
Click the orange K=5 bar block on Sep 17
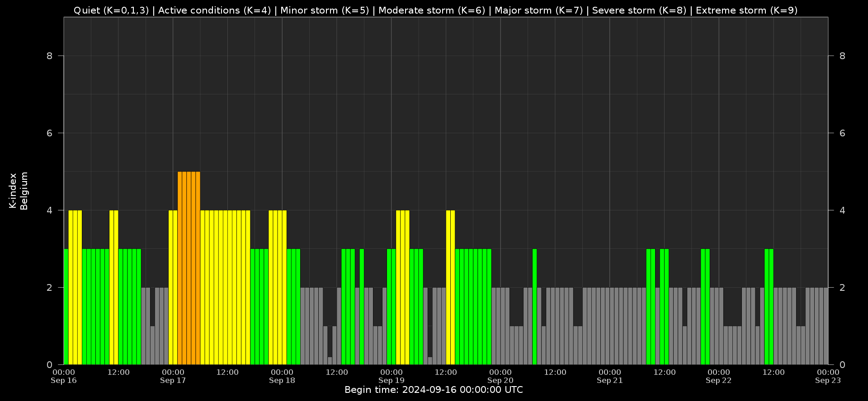pyautogui.click(x=189, y=268)
